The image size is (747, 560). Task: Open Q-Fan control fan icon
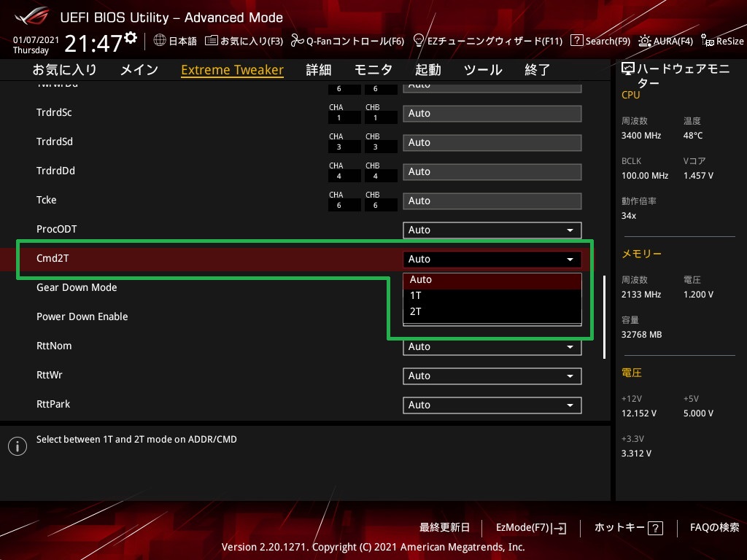click(298, 41)
